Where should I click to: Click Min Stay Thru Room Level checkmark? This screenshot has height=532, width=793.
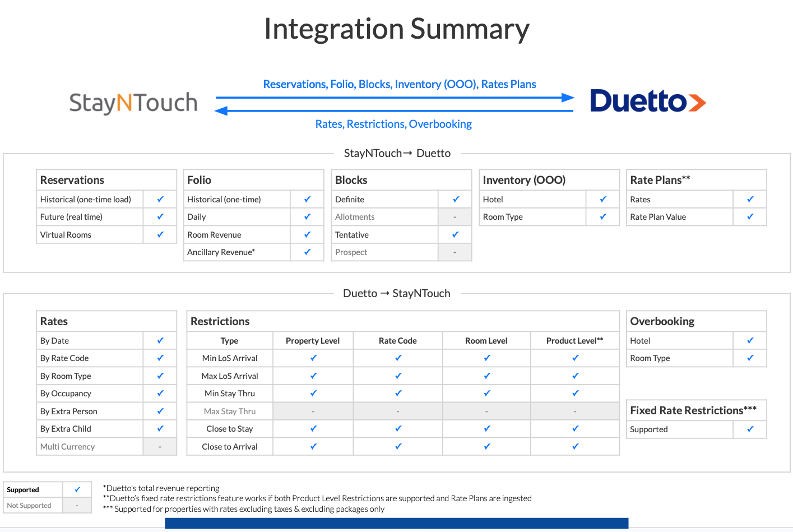pos(486,393)
